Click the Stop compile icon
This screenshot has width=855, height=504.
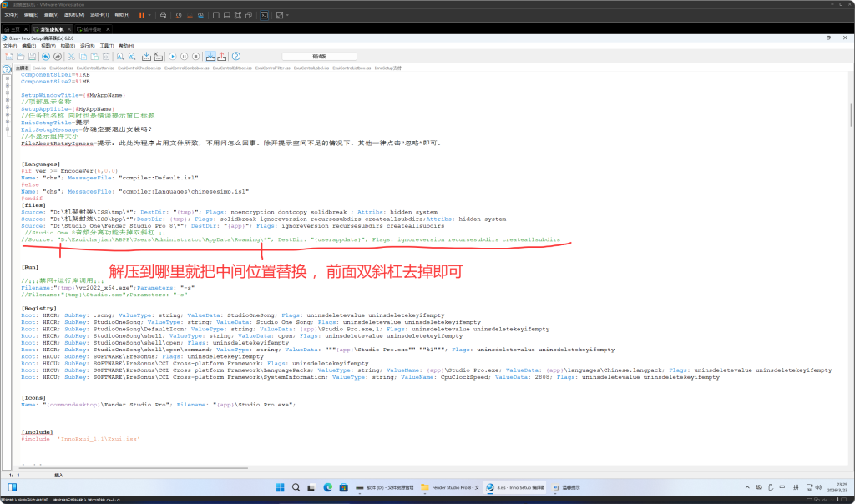tap(158, 56)
